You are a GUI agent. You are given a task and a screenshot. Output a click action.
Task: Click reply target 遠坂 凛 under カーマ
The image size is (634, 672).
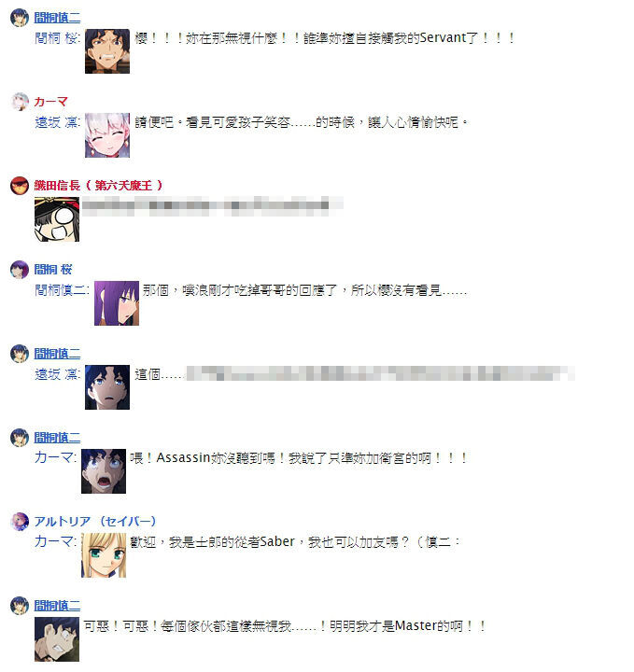(58, 122)
